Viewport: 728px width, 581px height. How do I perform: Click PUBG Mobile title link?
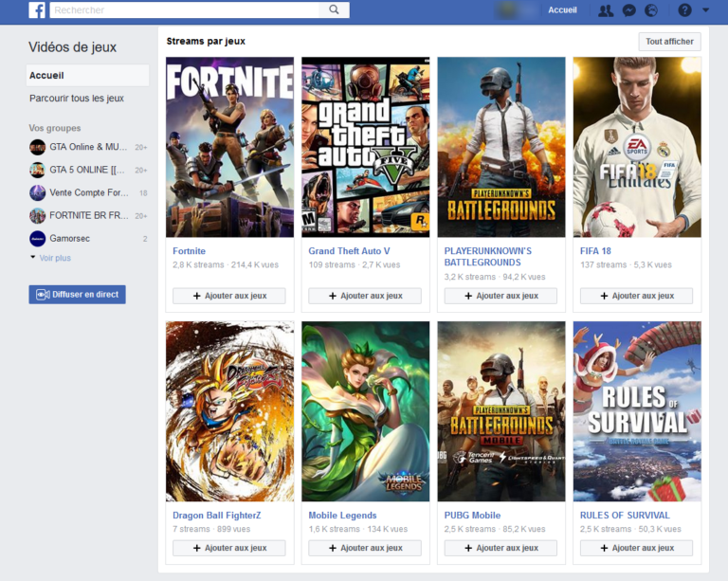472,515
